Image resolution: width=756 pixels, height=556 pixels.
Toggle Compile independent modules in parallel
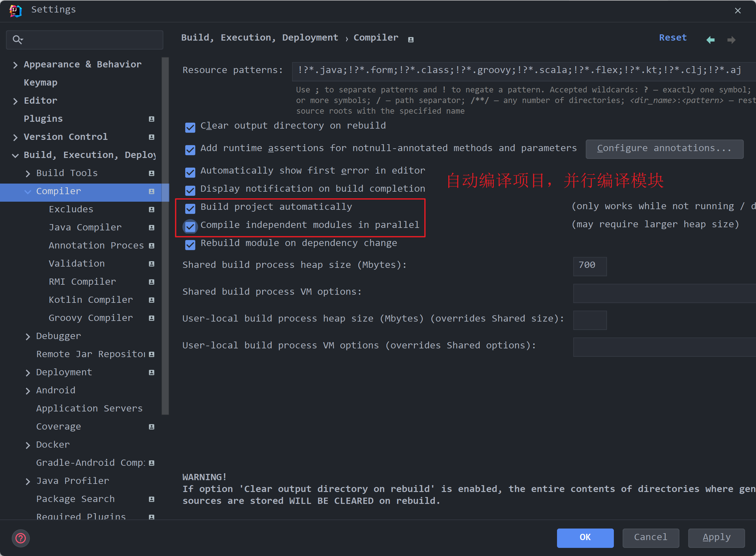pos(190,227)
